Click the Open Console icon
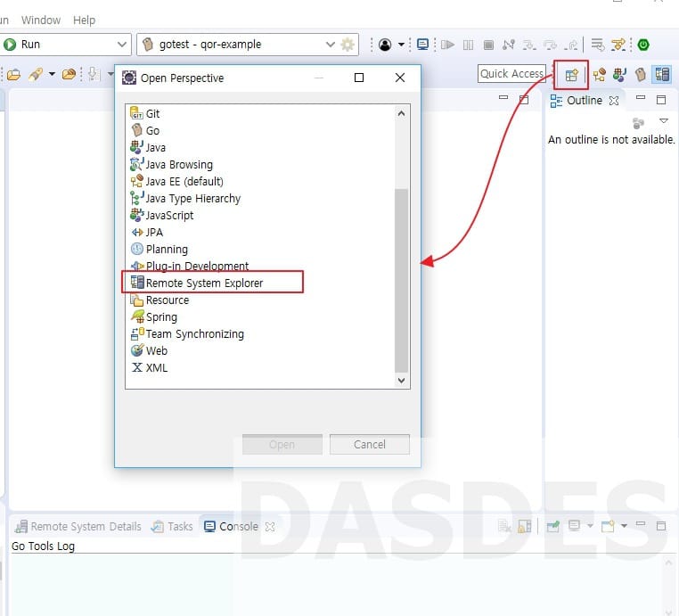679x616 pixels. coord(608,526)
